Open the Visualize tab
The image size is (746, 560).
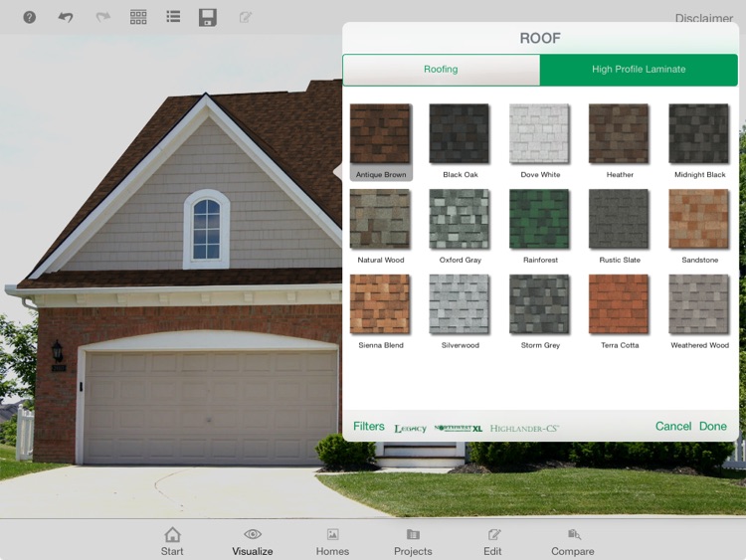pos(253,541)
